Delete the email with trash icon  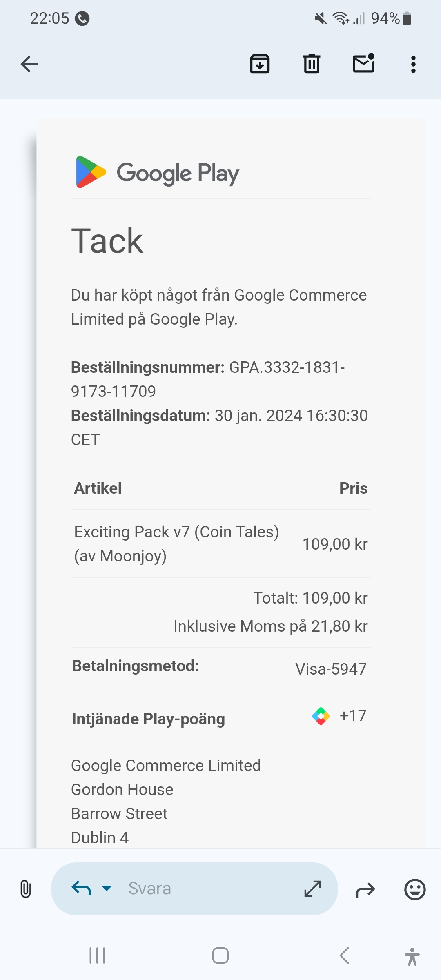(312, 64)
